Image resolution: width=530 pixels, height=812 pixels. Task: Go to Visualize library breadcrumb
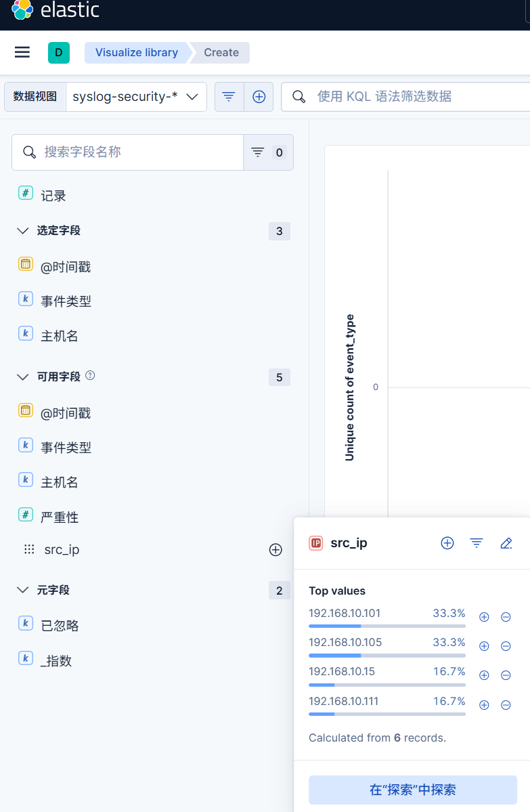click(x=136, y=52)
